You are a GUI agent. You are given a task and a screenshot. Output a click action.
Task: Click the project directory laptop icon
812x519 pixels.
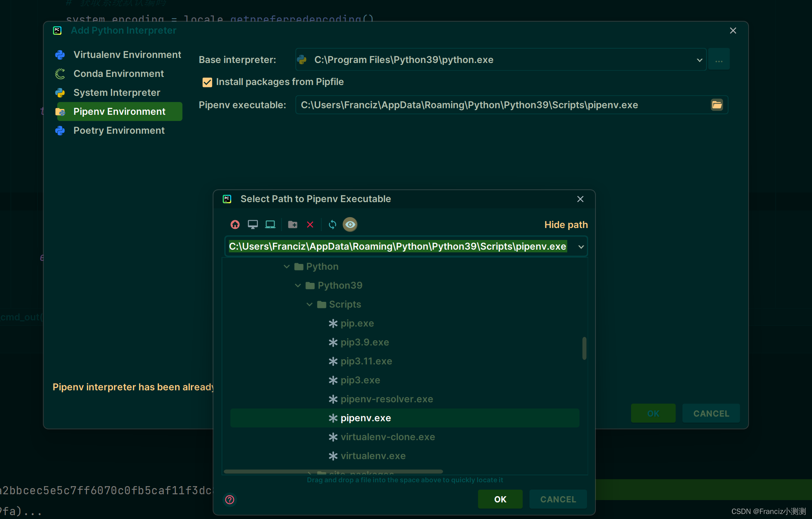coord(270,224)
